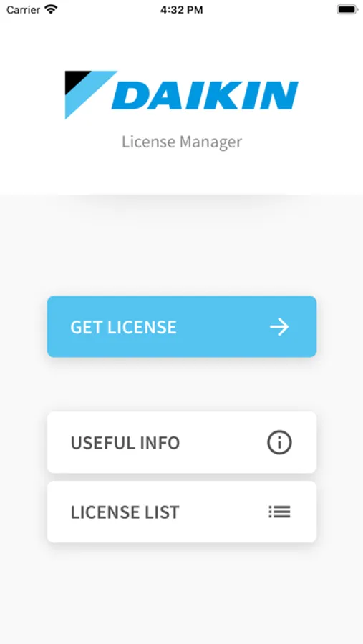
Task: Tap the list icon beside LICENSE LIST
Action: click(279, 512)
